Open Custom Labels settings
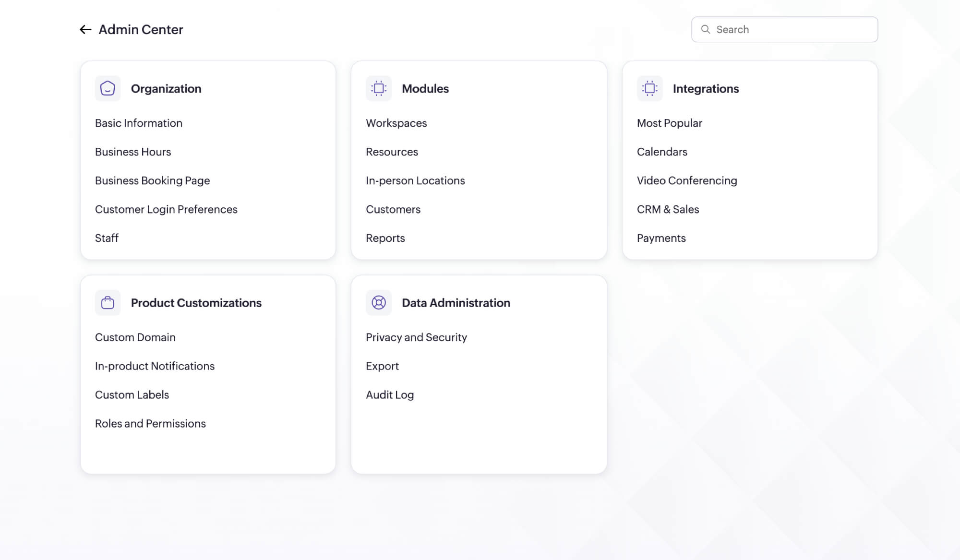 (x=132, y=395)
